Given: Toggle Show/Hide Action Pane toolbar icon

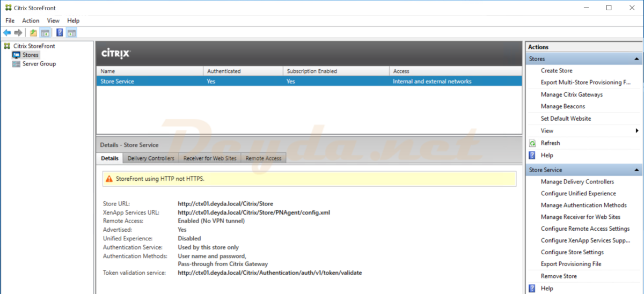Looking at the screenshot, I should coord(71,33).
